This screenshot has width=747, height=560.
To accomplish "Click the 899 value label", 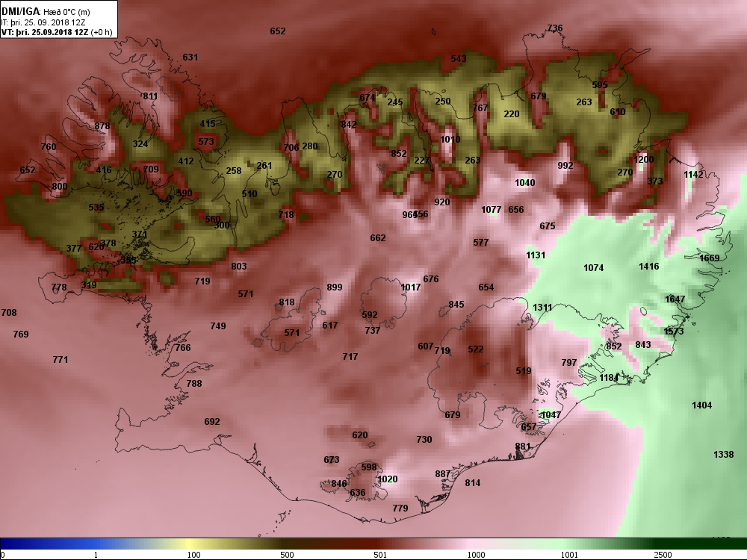I will [x=335, y=287].
